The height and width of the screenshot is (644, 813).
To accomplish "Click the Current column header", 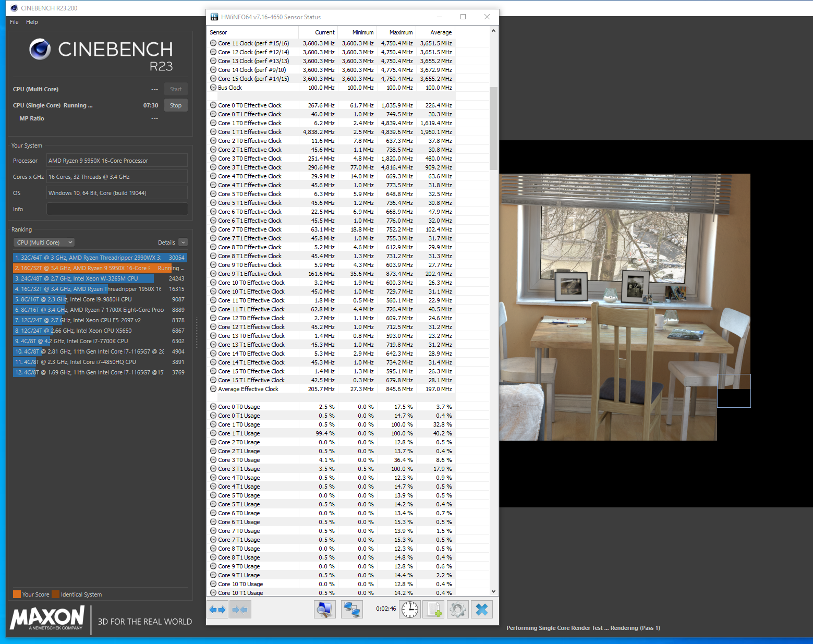I will 318,32.
